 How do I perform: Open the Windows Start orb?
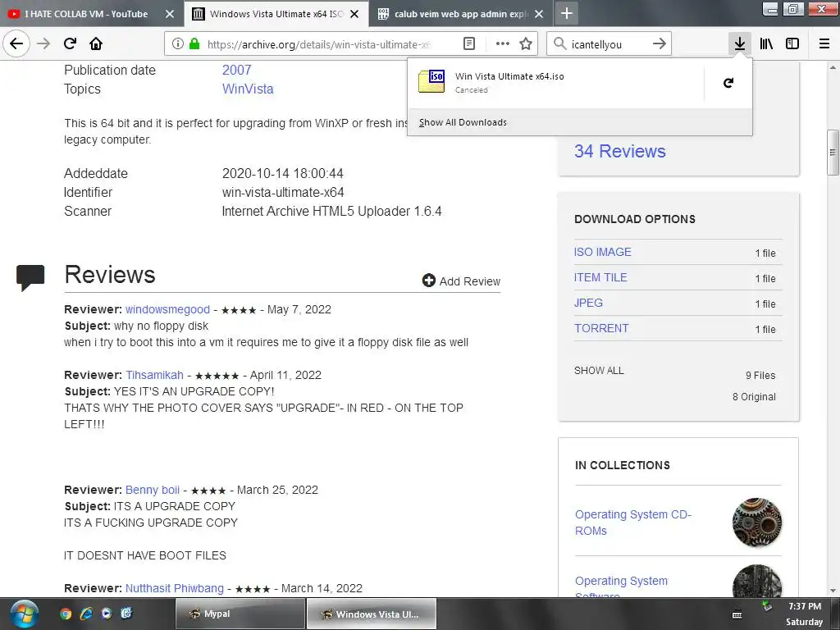coord(24,614)
